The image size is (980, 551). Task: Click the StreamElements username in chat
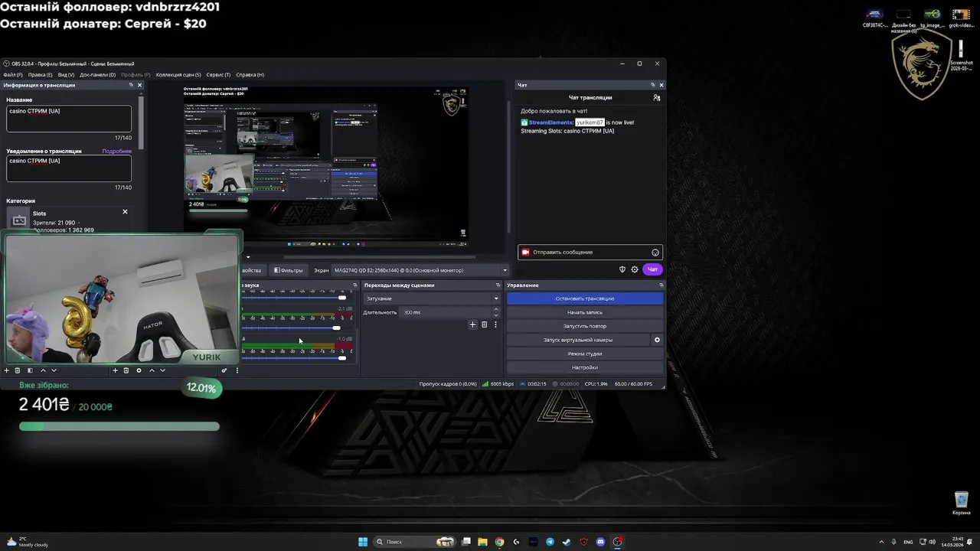coord(550,122)
